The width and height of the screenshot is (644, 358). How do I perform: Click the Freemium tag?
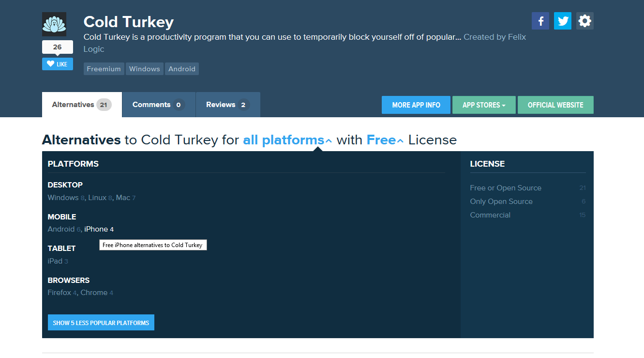click(104, 69)
